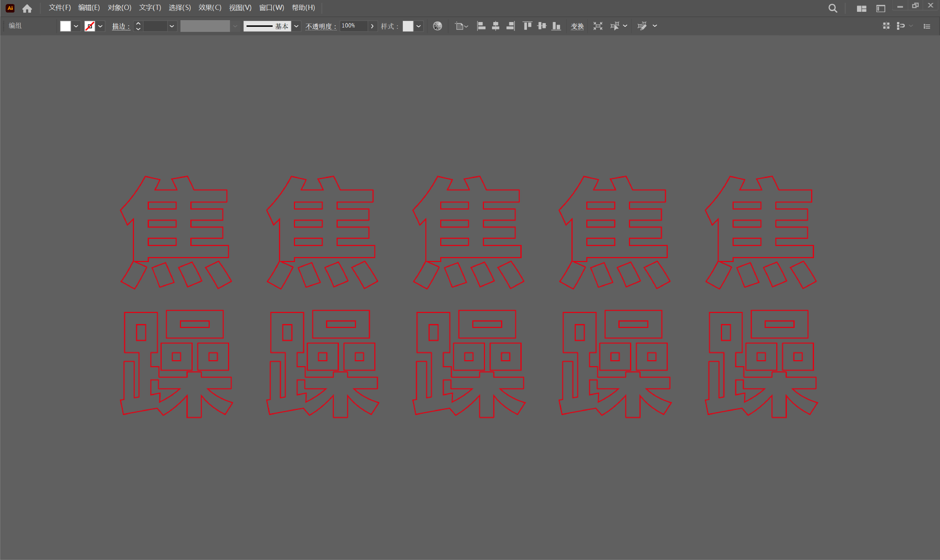Image resolution: width=940 pixels, height=560 pixels.
Task: Open the 帮助(H) menu
Action: [x=303, y=8]
